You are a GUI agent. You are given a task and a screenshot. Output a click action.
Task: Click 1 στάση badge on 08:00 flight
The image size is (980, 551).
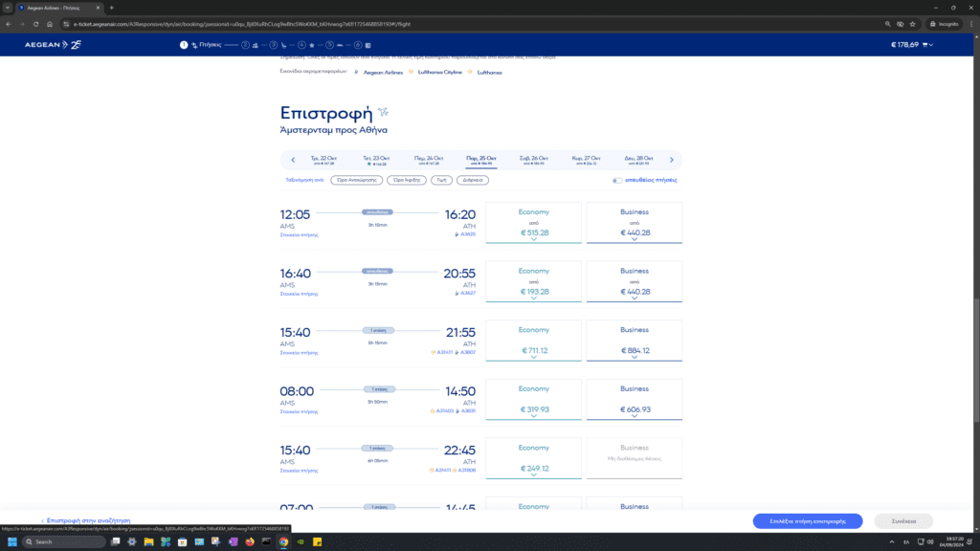pos(379,389)
